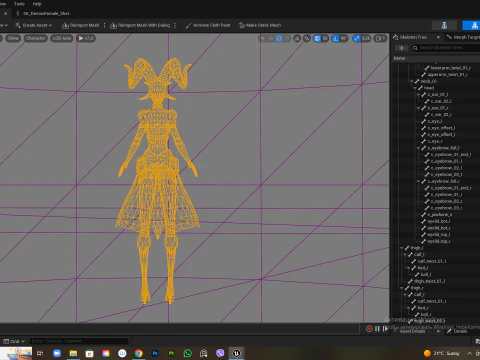This screenshot has width=480, height=360.
Task: Open Reimport Mesh options three-dot menu
Action: pos(105,25)
